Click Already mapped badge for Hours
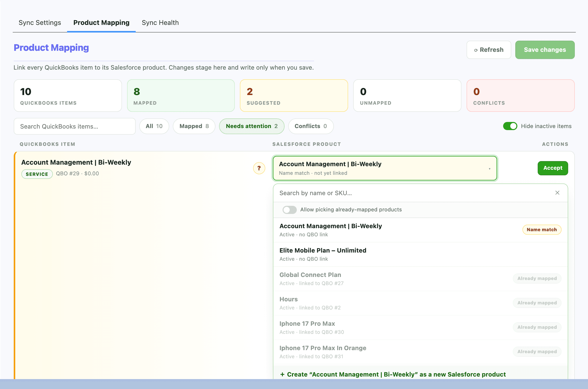Image resolution: width=588 pixels, height=389 pixels. tap(537, 303)
